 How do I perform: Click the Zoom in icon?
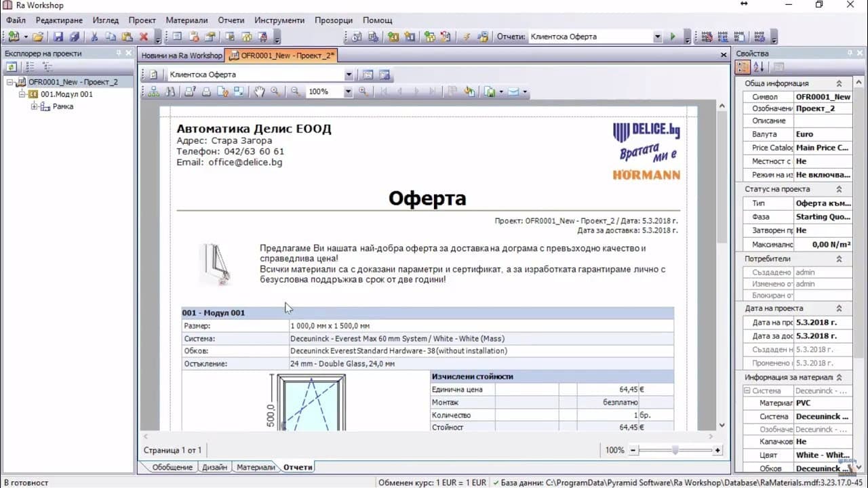click(x=363, y=91)
